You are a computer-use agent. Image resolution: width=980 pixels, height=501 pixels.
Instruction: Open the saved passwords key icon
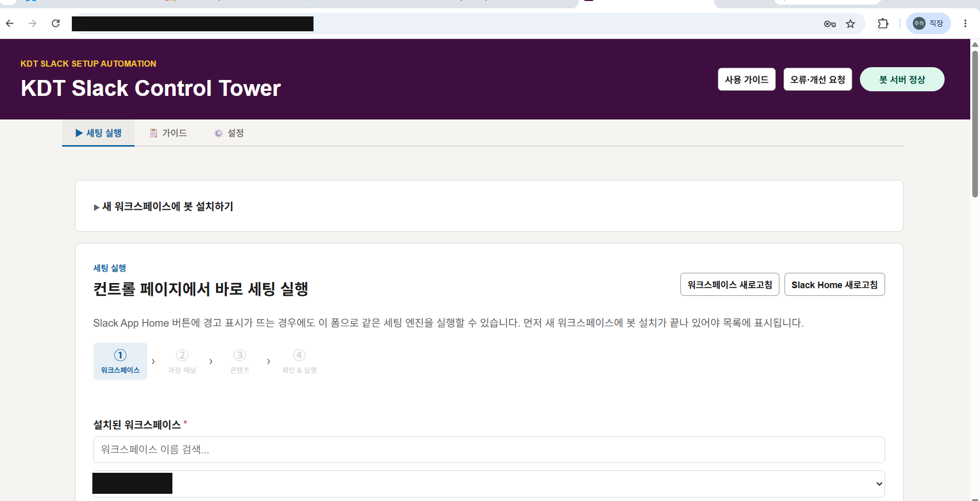point(830,24)
